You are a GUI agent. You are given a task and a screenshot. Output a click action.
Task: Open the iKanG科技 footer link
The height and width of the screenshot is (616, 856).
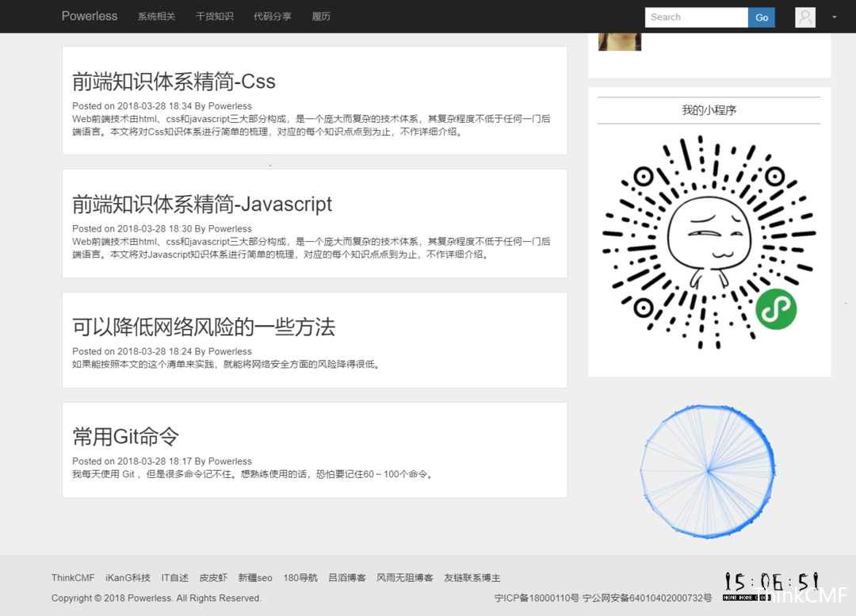coord(128,578)
